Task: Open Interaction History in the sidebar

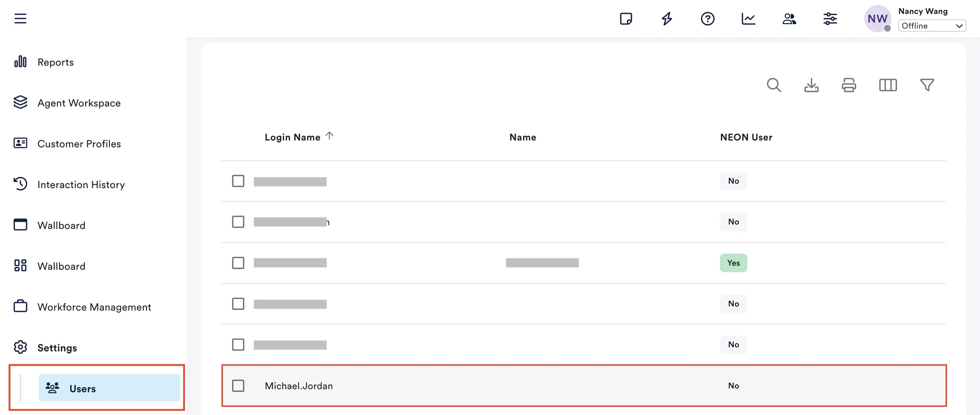Action: pyautogui.click(x=81, y=184)
